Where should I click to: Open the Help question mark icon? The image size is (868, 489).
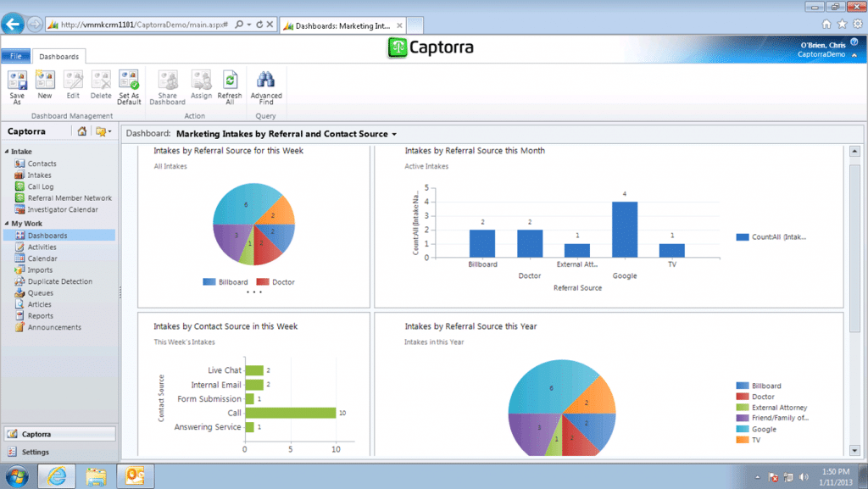854,42
